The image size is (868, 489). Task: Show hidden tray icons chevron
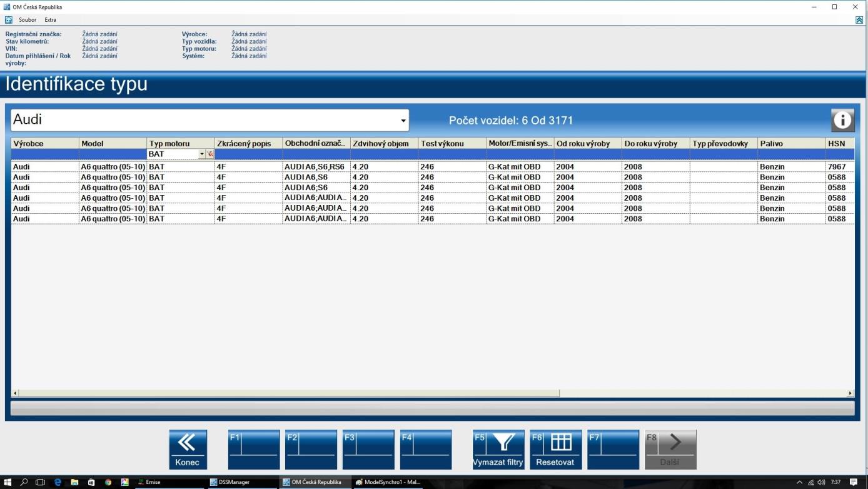[799, 482]
